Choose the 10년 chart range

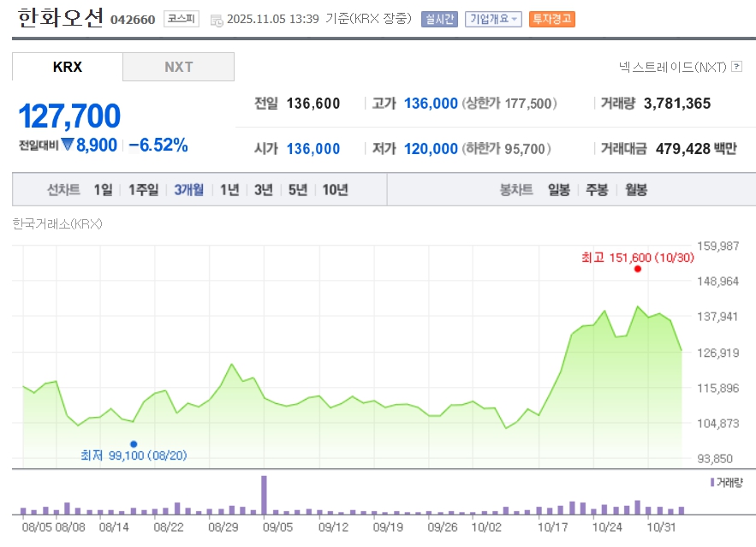[x=335, y=190]
